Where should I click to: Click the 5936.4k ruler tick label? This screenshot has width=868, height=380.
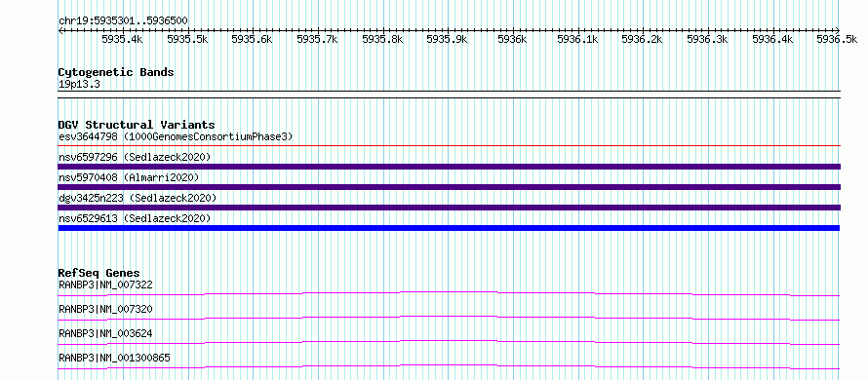pos(772,39)
